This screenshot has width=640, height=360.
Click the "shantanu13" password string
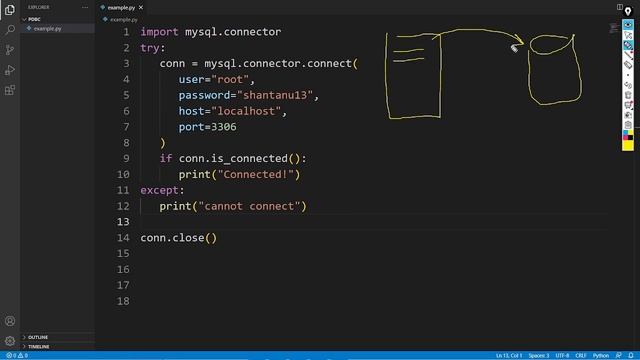tap(275, 95)
